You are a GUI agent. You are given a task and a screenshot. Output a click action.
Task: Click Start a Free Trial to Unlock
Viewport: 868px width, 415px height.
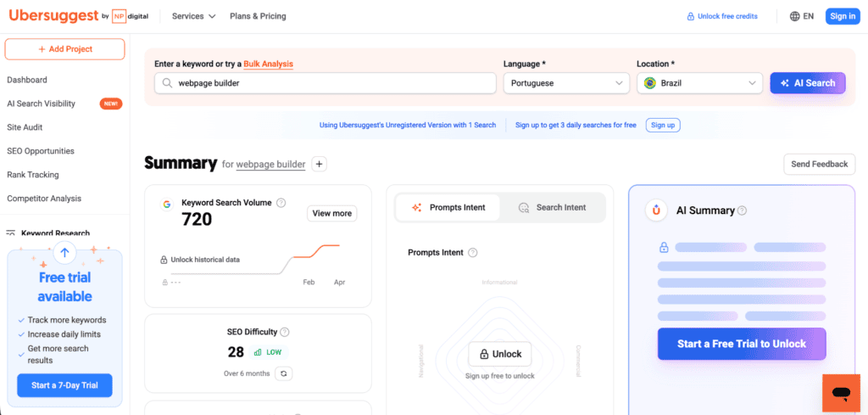[742, 344]
